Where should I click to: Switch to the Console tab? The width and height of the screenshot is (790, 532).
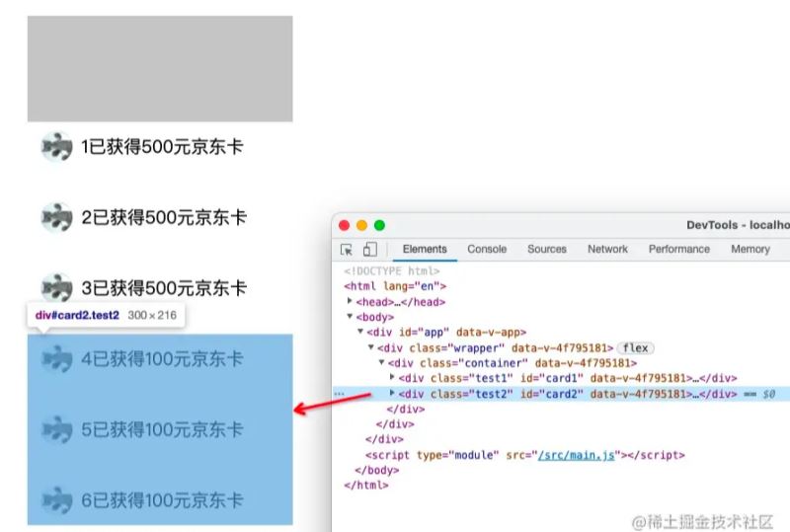pos(487,250)
